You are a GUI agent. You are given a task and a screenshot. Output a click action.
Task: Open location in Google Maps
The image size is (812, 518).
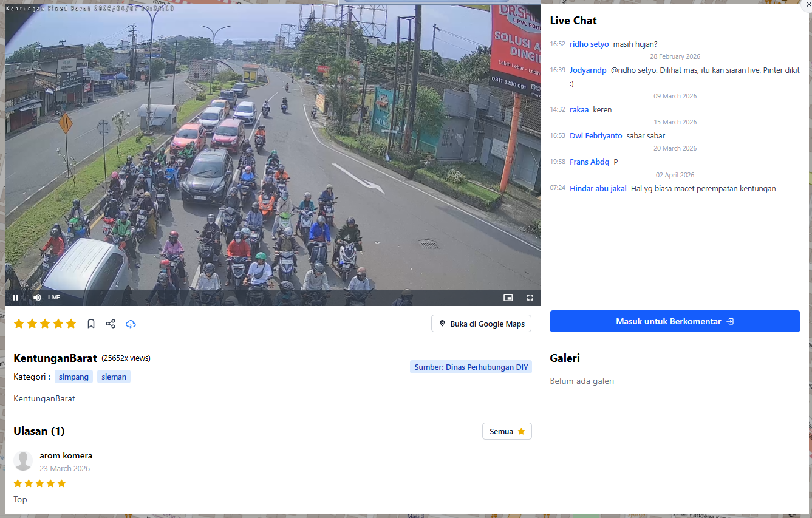click(481, 324)
